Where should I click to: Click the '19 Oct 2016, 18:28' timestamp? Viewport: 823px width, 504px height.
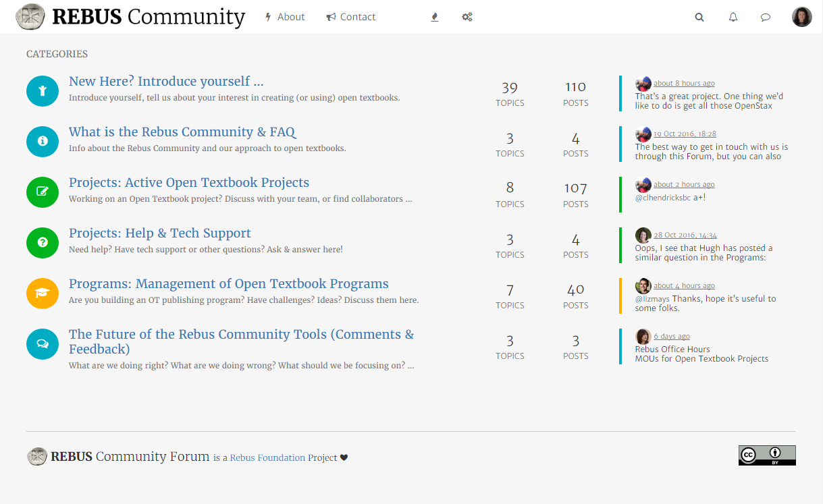685,134
